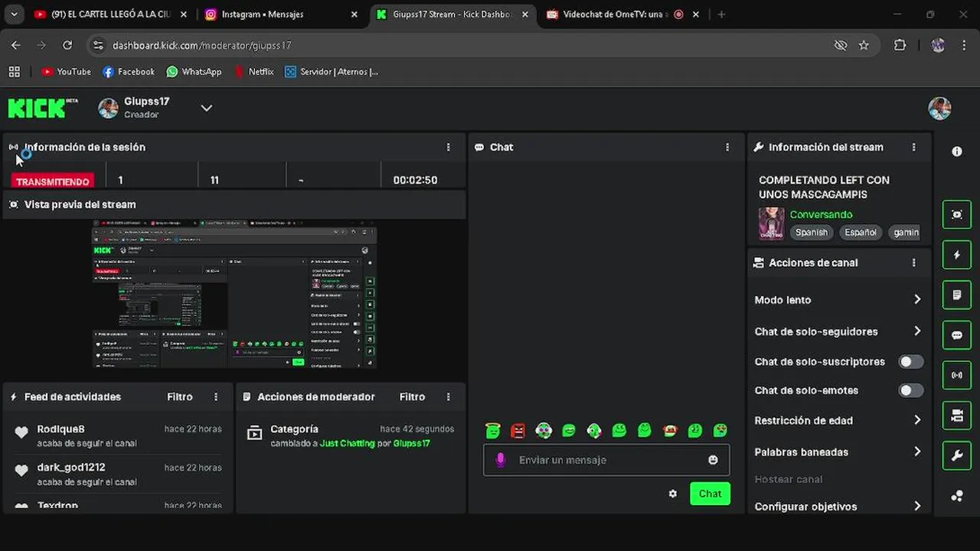The height and width of the screenshot is (551, 980).
Task: Switch to Videochat de OmeTV tab
Action: (x=622, y=14)
